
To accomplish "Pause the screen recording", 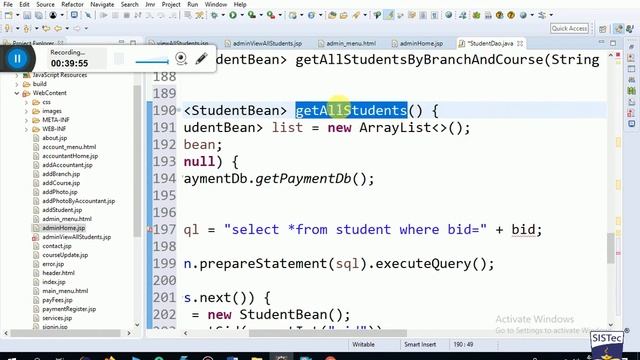I will point(17,58).
